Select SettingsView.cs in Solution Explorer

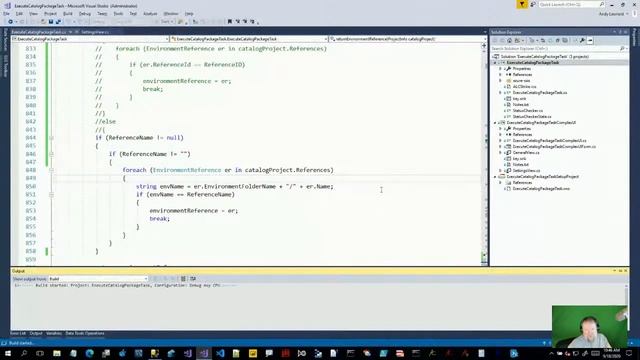526,171
